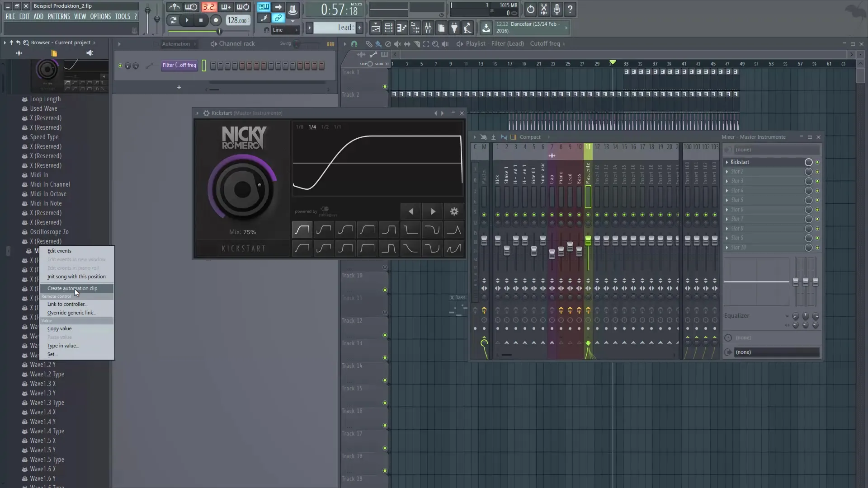Image resolution: width=868 pixels, height=488 pixels.
Task: Open the mixer view from toolbar
Action: coord(428,28)
